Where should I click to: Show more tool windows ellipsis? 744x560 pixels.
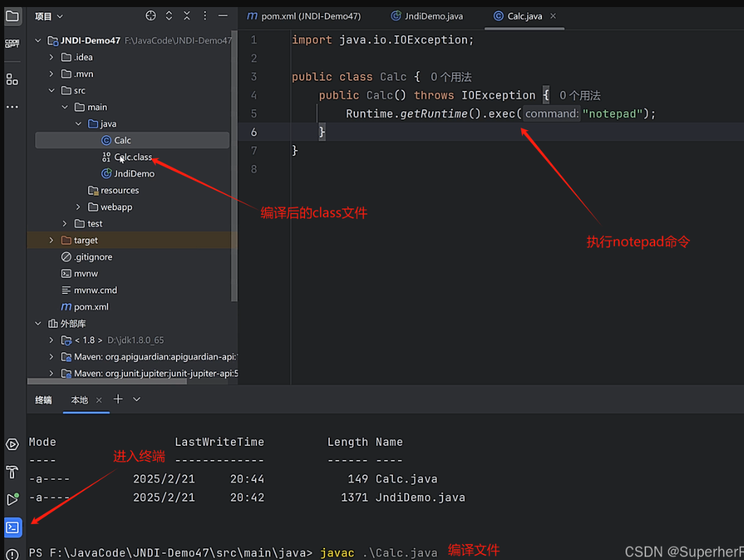coord(13,107)
